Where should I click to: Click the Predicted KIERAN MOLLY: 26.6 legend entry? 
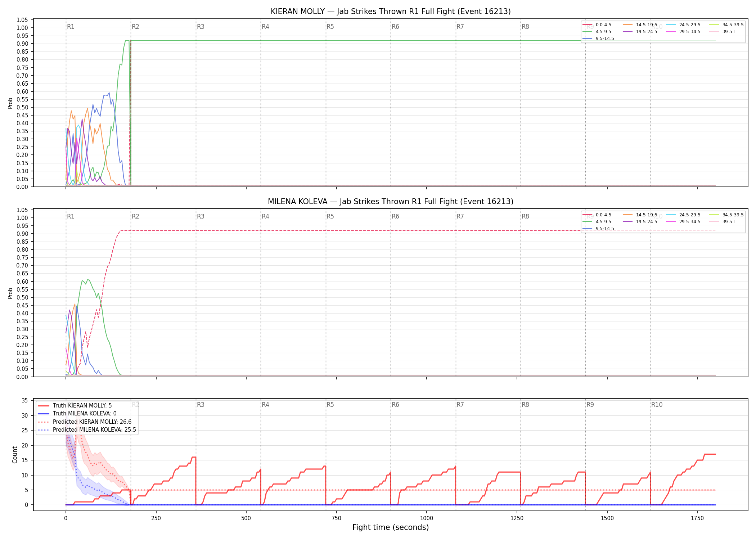click(85, 422)
